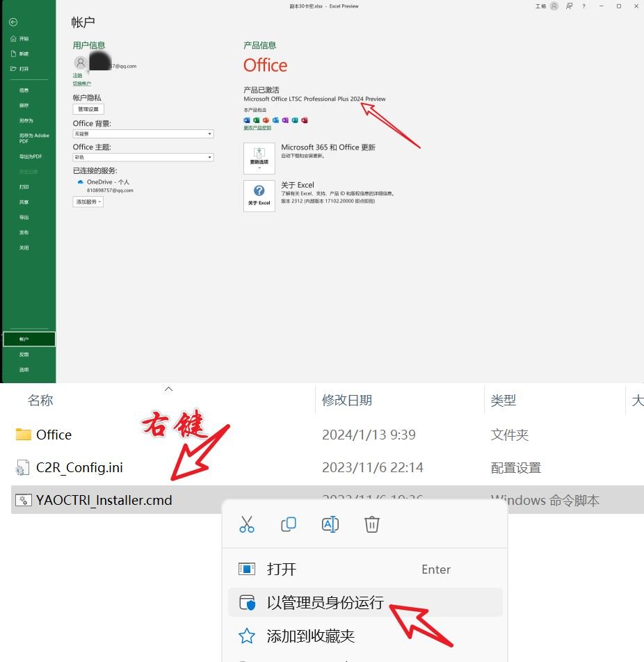The height and width of the screenshot is (662, 644).
Task: Choose 添加到收藏夹 in the context menu
Action: click(x=365, y=636)
